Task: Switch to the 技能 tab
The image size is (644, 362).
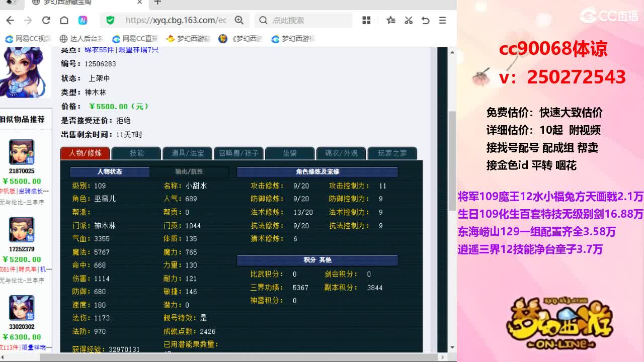Action: click(x=136, y=153)
